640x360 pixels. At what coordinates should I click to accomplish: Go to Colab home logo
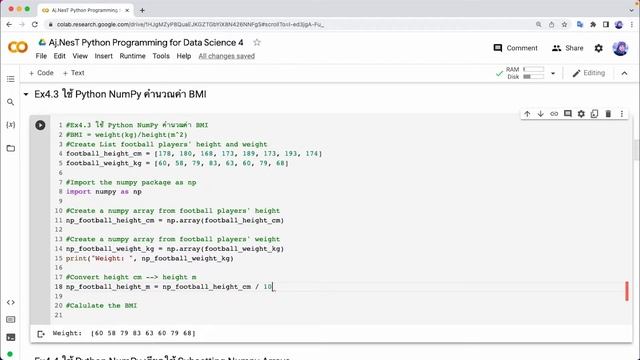[x=18, y=47]
